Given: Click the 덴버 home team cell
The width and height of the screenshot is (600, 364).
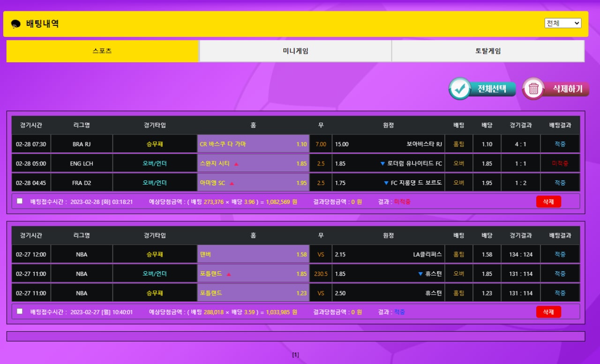Looking at the screenshot, I should click(253, 254).
